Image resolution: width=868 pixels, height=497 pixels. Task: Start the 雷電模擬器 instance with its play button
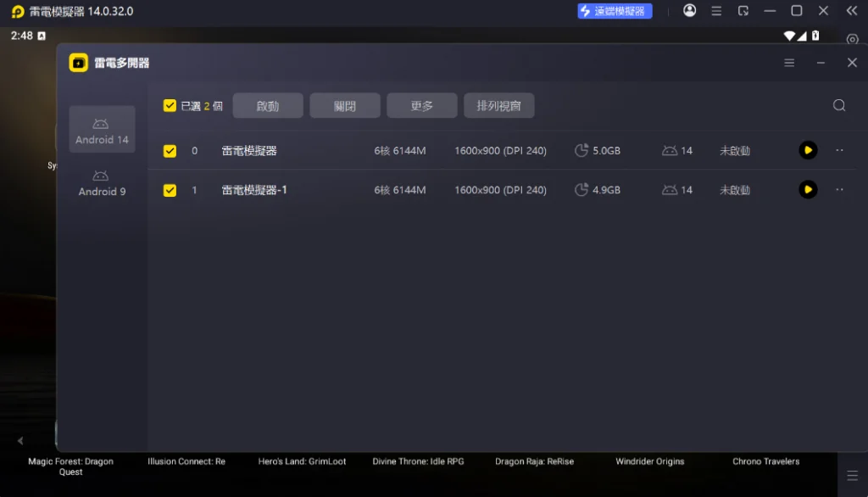[808, 150]
